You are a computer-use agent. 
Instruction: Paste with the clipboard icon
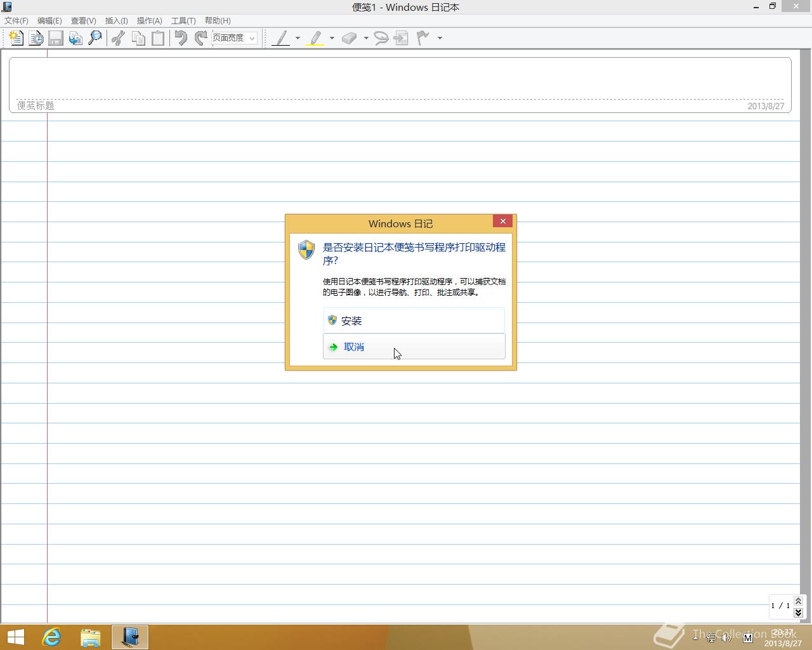click(157, 38)
